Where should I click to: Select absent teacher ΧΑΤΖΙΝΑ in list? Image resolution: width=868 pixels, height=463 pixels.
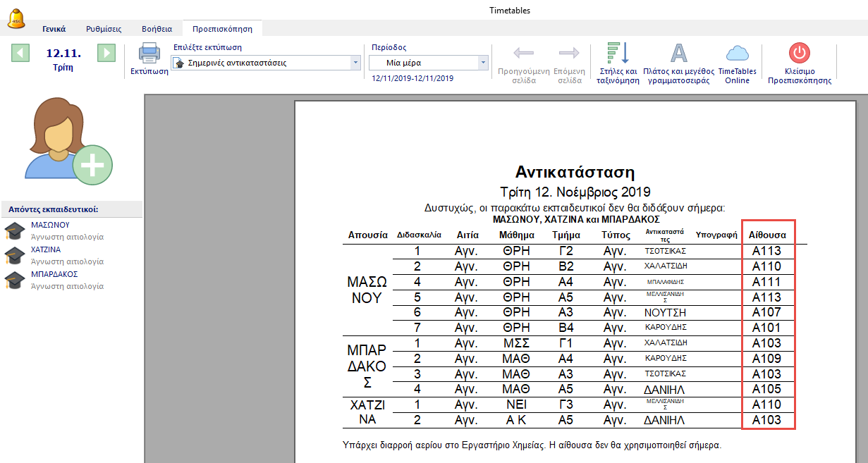(x=46, y=249)
